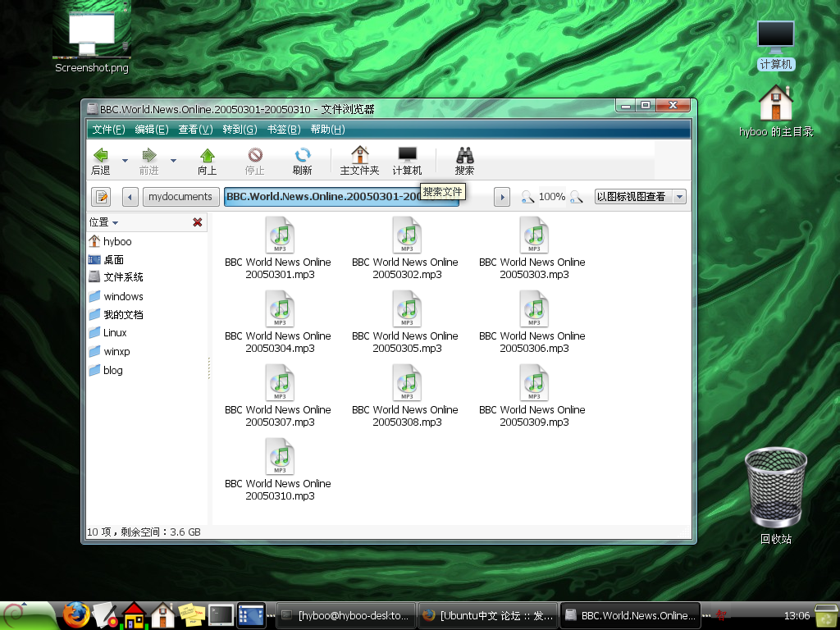
Task: Click the 停止 stop icon
Action: click(255, 161)
